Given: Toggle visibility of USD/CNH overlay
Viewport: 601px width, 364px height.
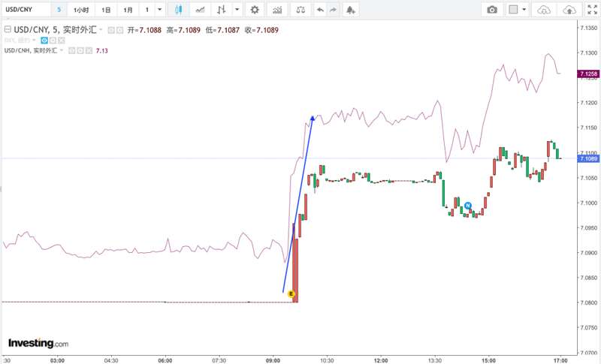Looking at the screenshot, I should 71,50.
